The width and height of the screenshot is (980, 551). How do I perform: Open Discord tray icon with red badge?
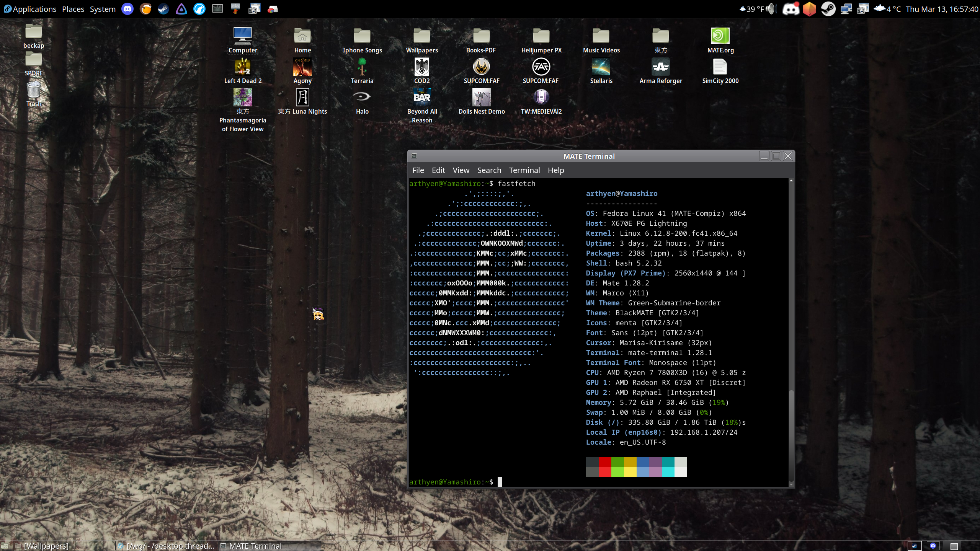(791, 9)
